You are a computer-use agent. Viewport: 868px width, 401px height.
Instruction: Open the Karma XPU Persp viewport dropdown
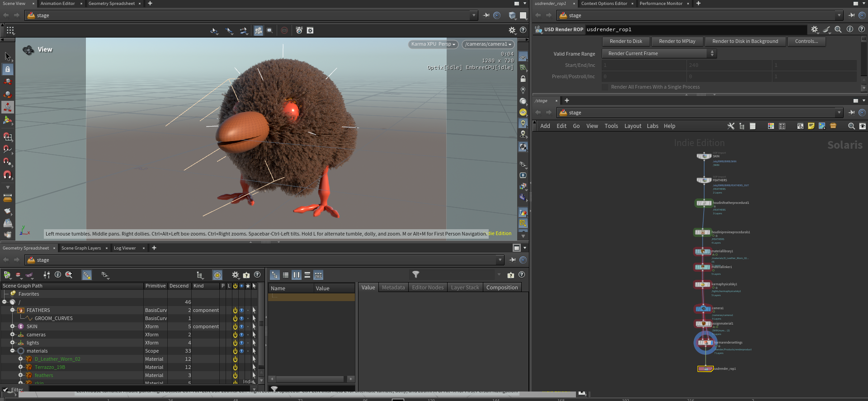[433, 44]
